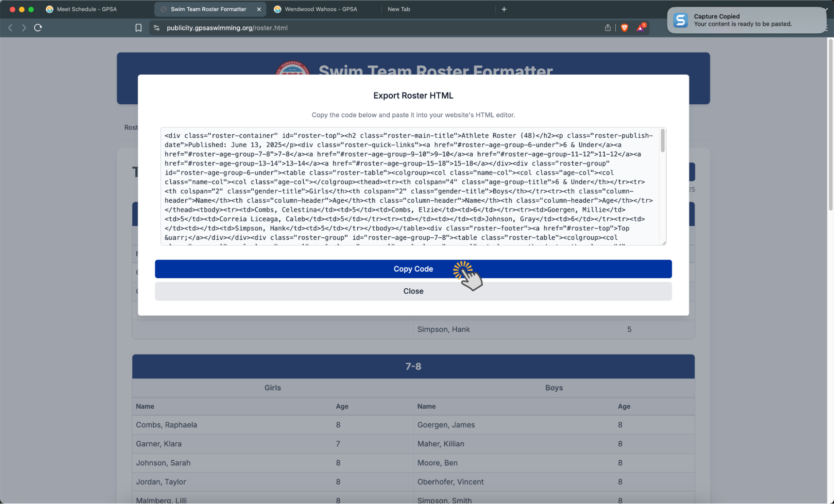
Task: Open the New Tab tab
Action: pyautogui.click(x=399, y=9)
